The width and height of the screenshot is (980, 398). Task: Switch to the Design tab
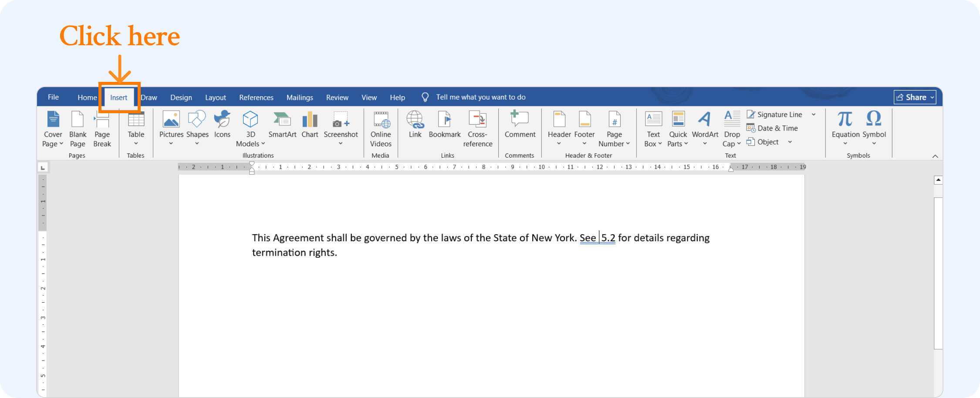(181, 98)
